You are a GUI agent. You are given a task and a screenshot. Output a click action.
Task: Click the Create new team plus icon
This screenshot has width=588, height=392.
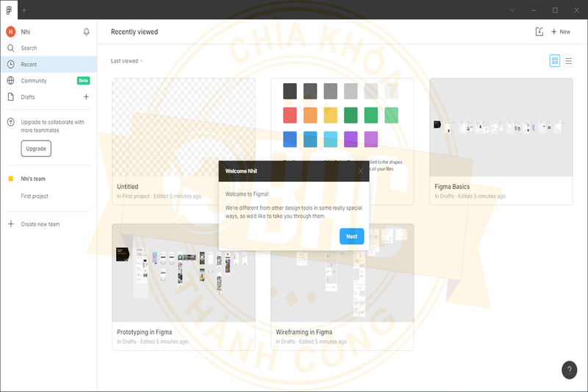pos(11,224)
